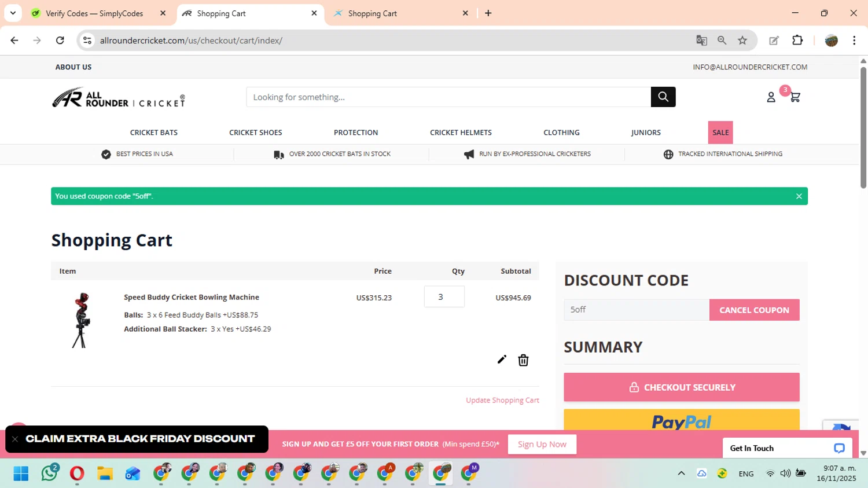The width and height of the screenshot is (868, 488).
Task: Click the quantity field showing 3
Action: (444, 296)
